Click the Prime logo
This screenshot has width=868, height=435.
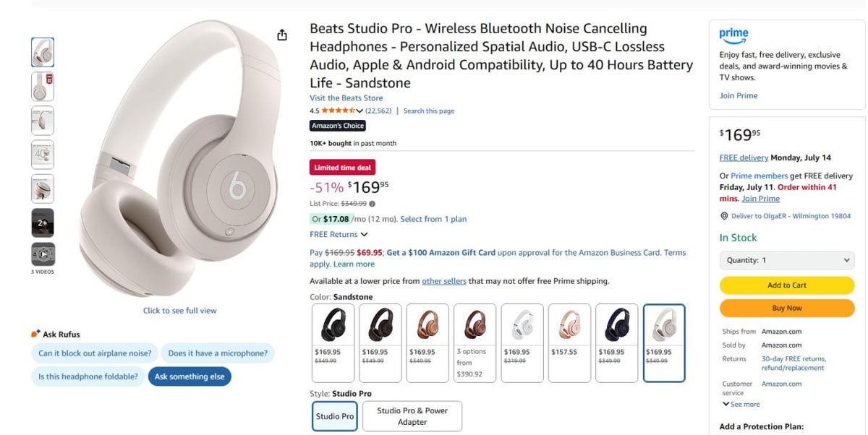733,34
